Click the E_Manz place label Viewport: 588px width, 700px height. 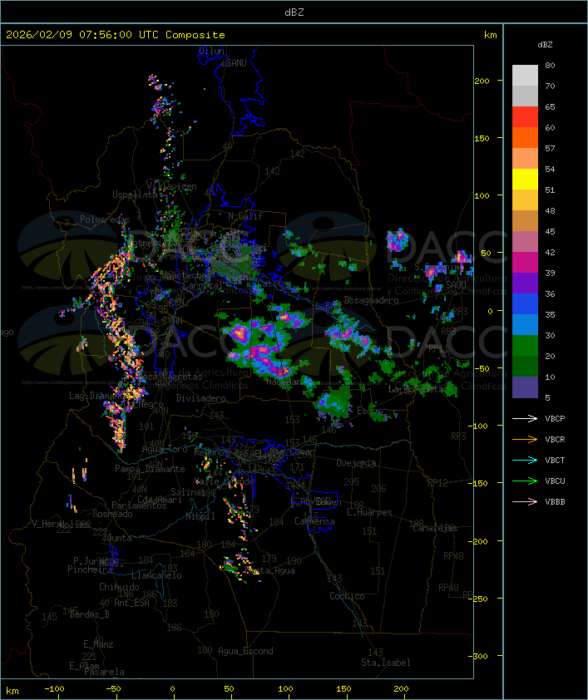98,644
